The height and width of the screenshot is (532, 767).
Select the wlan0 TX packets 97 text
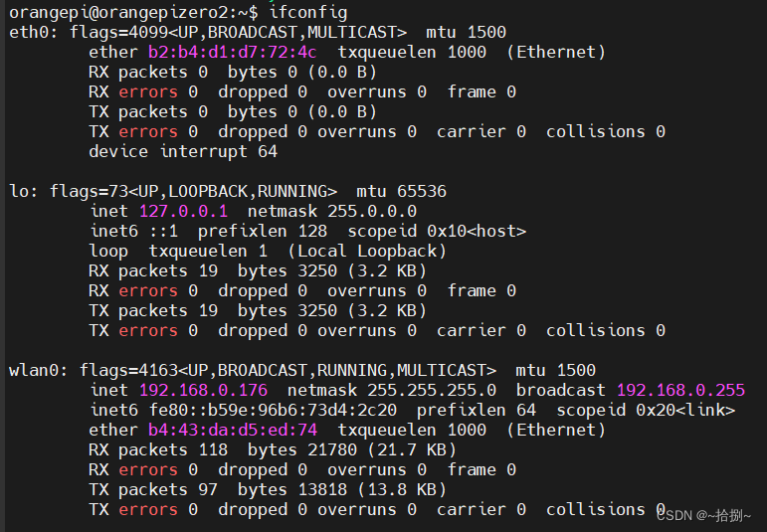[x=153, y=489]
